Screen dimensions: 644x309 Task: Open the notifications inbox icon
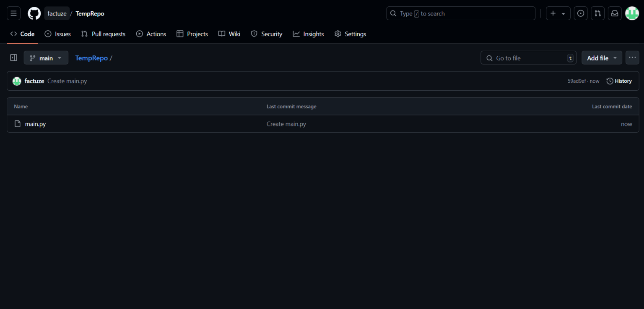point(615,13)
